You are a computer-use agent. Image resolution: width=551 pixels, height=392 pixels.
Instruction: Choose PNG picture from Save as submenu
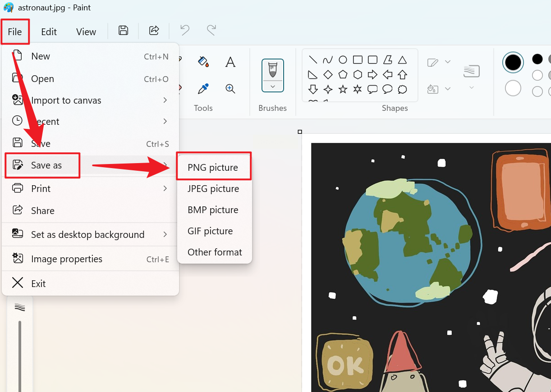pyautogui.click(x=213, y=168)
